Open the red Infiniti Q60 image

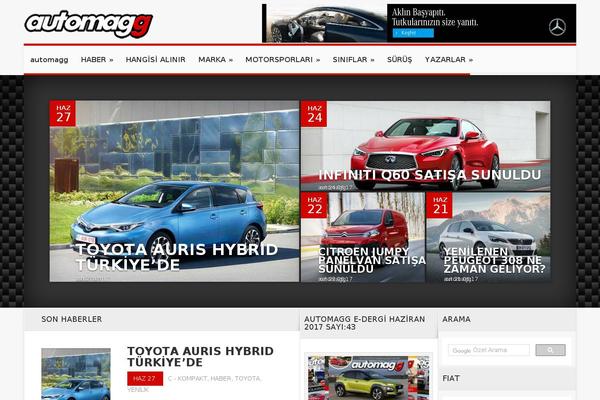tap(426, 146)
